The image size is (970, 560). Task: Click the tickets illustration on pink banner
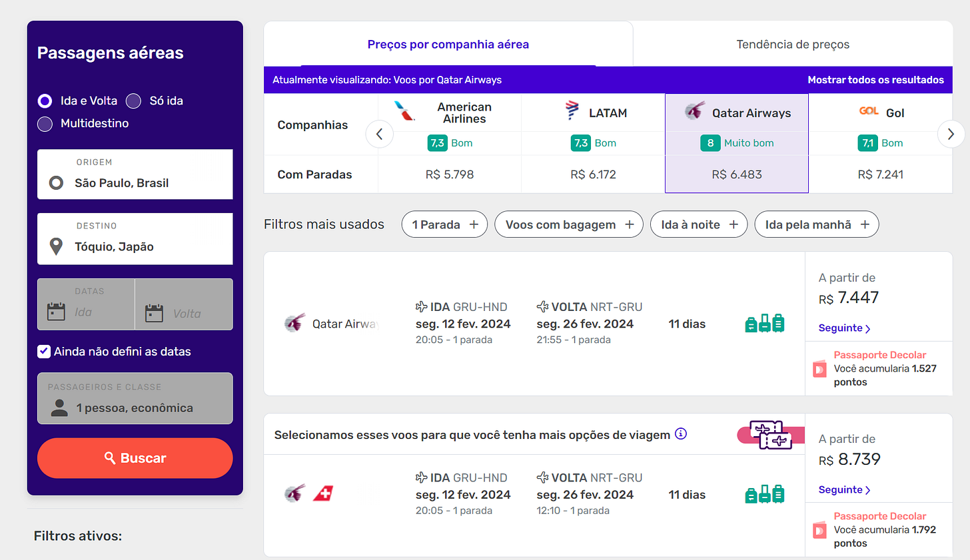770,435
